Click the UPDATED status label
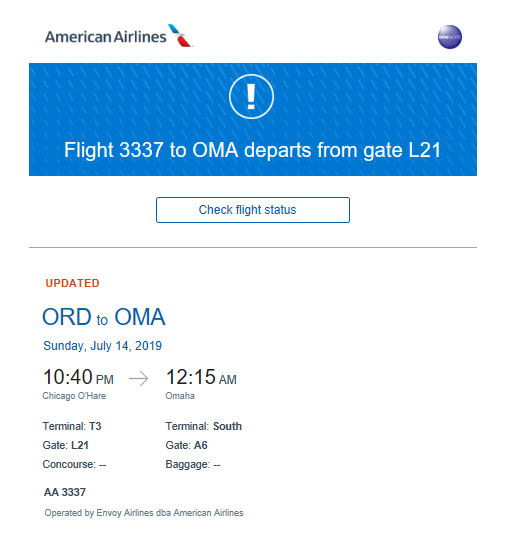This screenshot has width=510, height=534. coord(73,283)
